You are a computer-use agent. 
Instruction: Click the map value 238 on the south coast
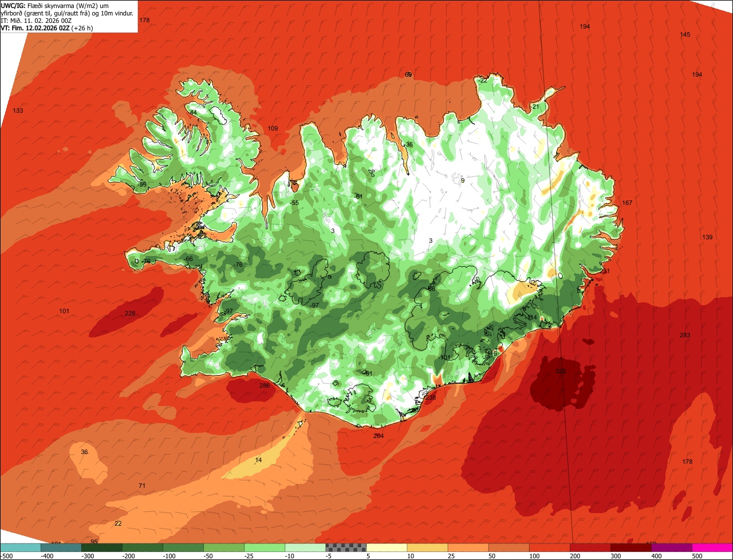tap(431, 397)
